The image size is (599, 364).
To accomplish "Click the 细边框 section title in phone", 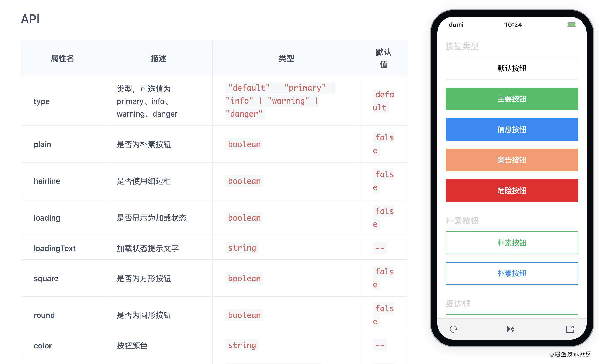I will [458, 304].
